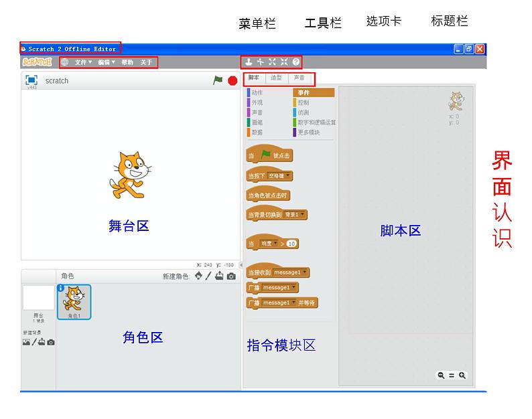This screenshot has width=532, height=419.
Task: Open the language globe menu
Action: (x=64, y=62)
